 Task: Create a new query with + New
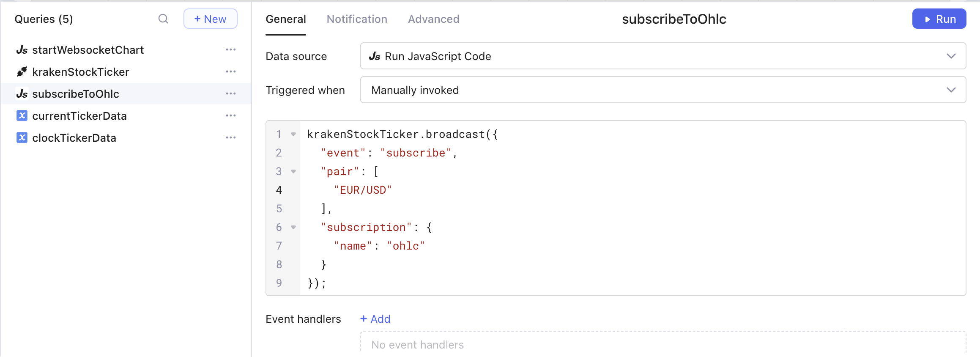click(210, 19)
